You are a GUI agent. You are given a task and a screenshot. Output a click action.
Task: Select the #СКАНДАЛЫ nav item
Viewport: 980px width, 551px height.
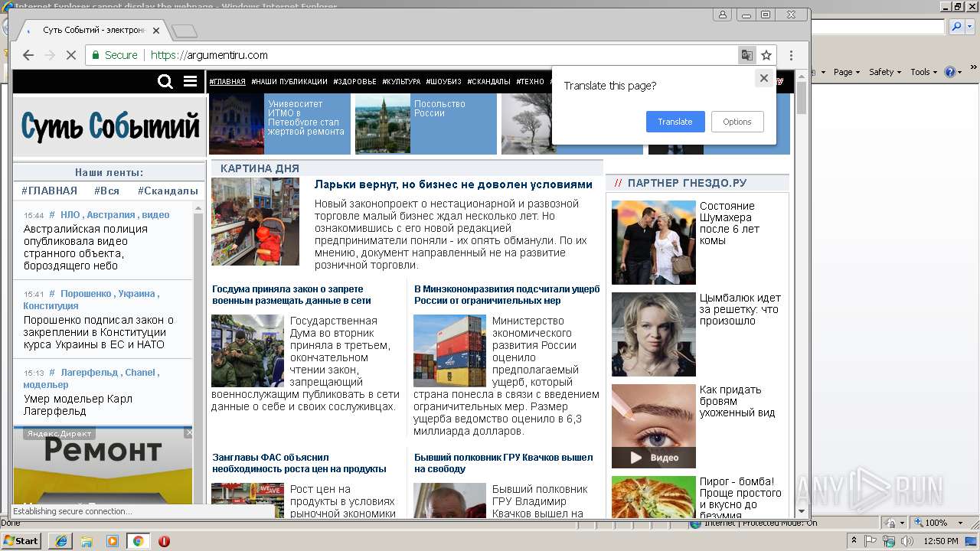[488, 82]
